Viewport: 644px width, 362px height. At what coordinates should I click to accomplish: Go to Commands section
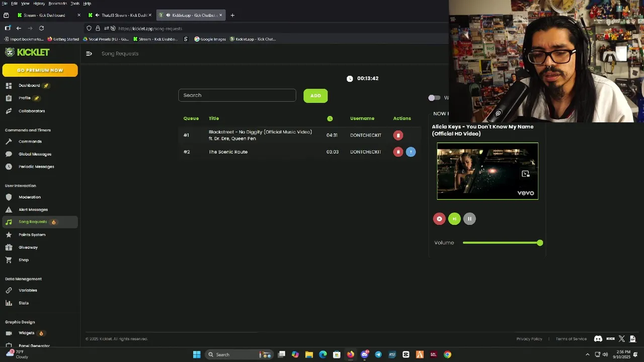tap(30, 142)
